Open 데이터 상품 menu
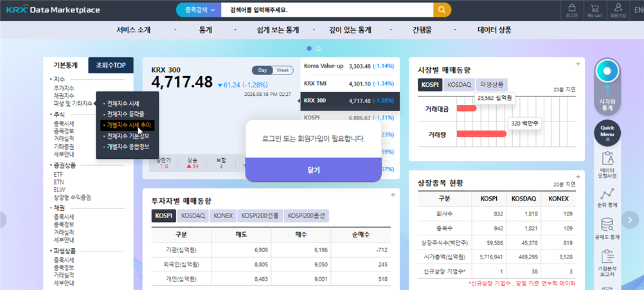Image resolution: width=644 pixels, height=290 pixels. click(x=494, y=30)
